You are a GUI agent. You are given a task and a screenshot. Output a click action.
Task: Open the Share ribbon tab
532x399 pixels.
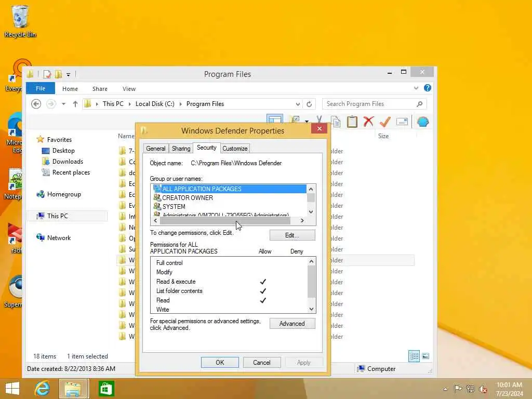pyautogui.click(x=100, y=88)
